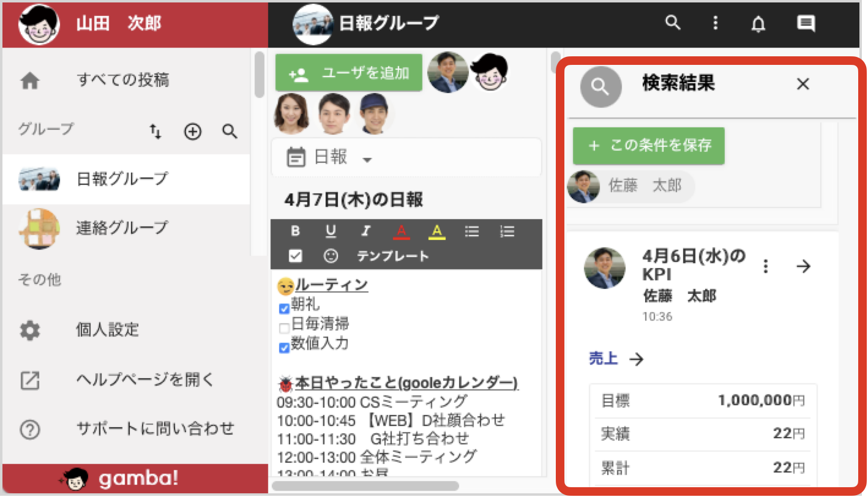This screenshot has height=497, width=868.
Task: Click the ユーザを追加 button
Action: tap(349, 73)
